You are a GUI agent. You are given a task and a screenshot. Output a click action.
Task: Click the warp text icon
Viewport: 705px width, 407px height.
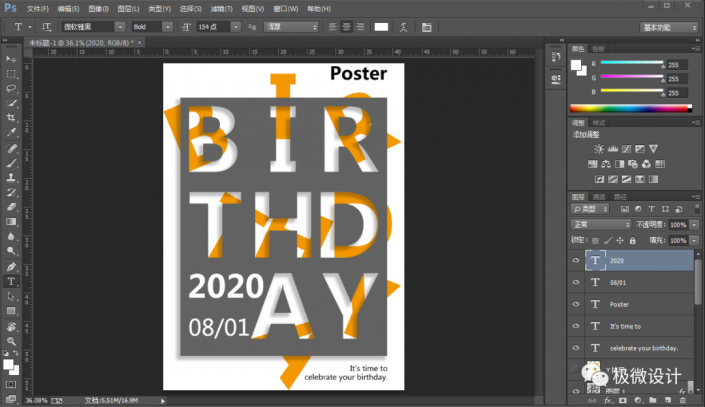[x=404, y=27]
